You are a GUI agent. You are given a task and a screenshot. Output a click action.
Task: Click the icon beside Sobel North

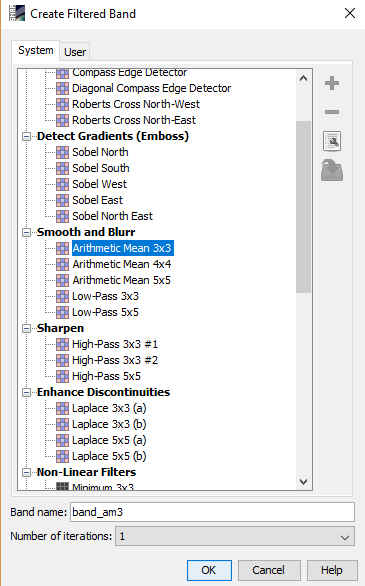pos(62,152)
